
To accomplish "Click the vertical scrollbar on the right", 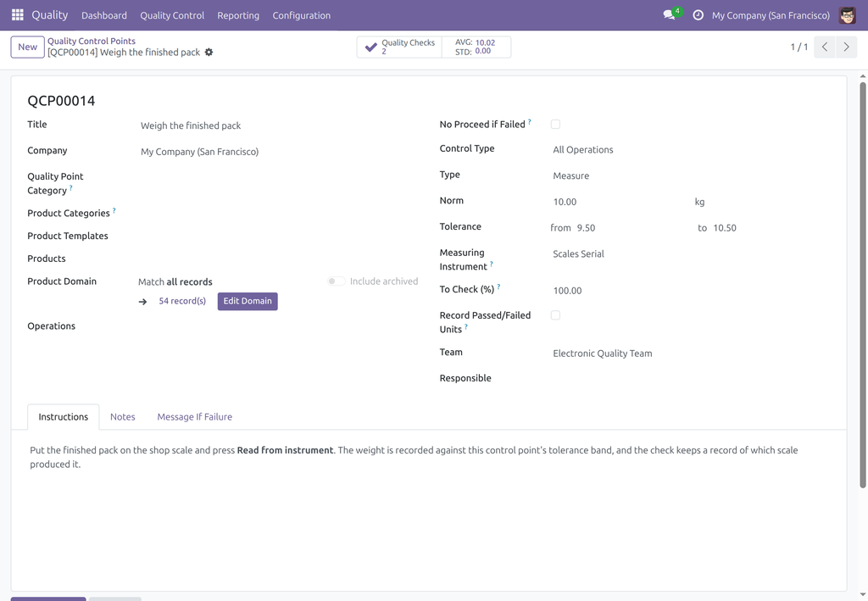I will click(x=862, y=285).
